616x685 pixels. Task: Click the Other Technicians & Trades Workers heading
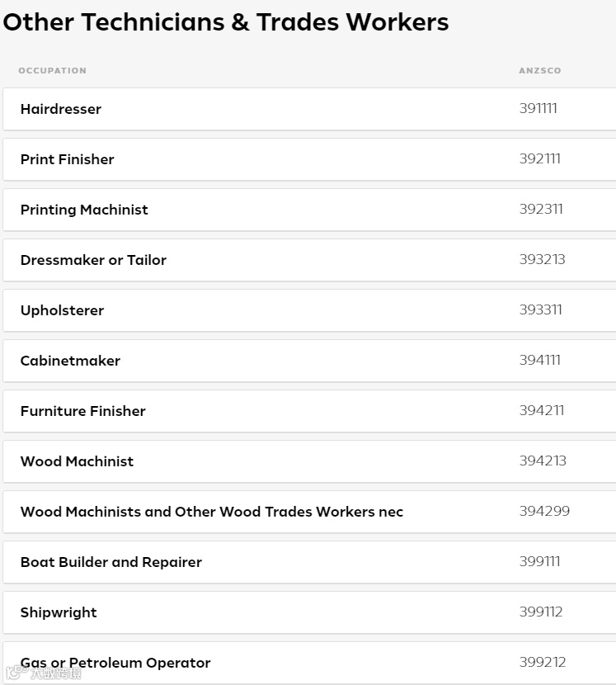coord(226,22)
